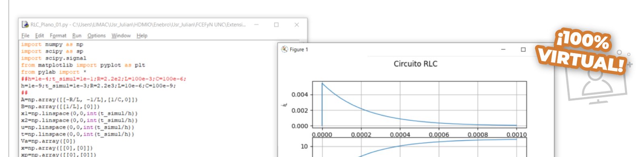Close the RLC_Plano_01.py editor window

pos(297,25)
